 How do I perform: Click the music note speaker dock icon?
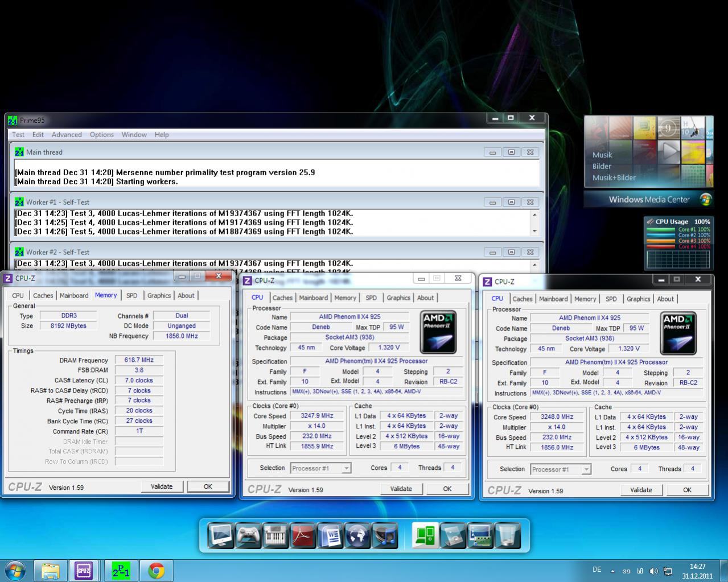pos(385,535)
